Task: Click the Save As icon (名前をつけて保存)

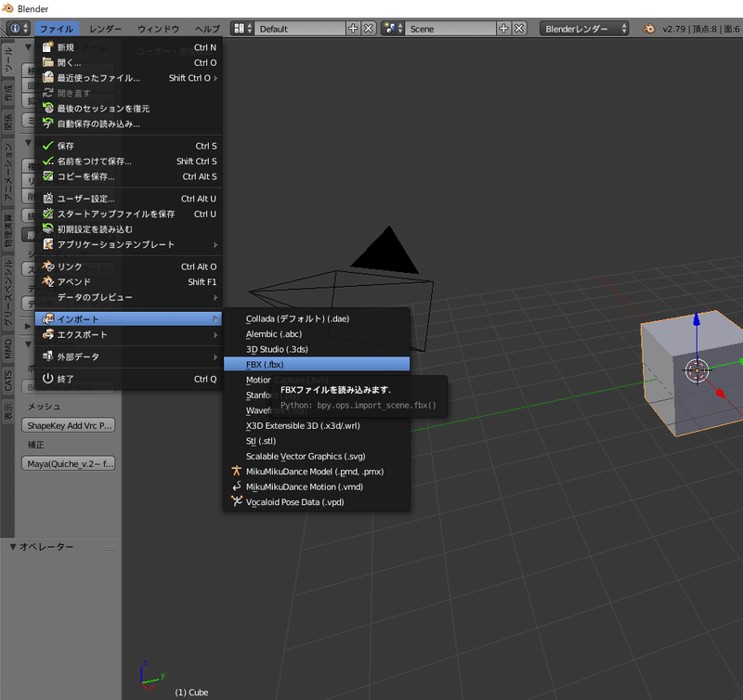Action: tap(47, 161)
